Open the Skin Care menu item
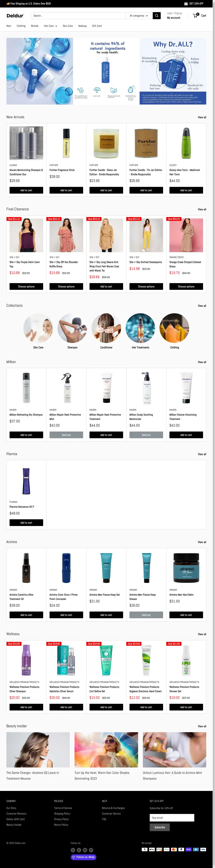Viewport: 215px width, 868px height. pos(68,26)
